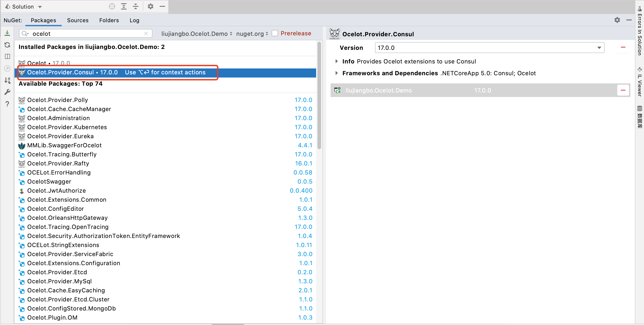Image resolution: width=644 pixels, height=325 pixels.
Task: Click the NuGet restore/download arrow icon
Action: click(7, 33)
